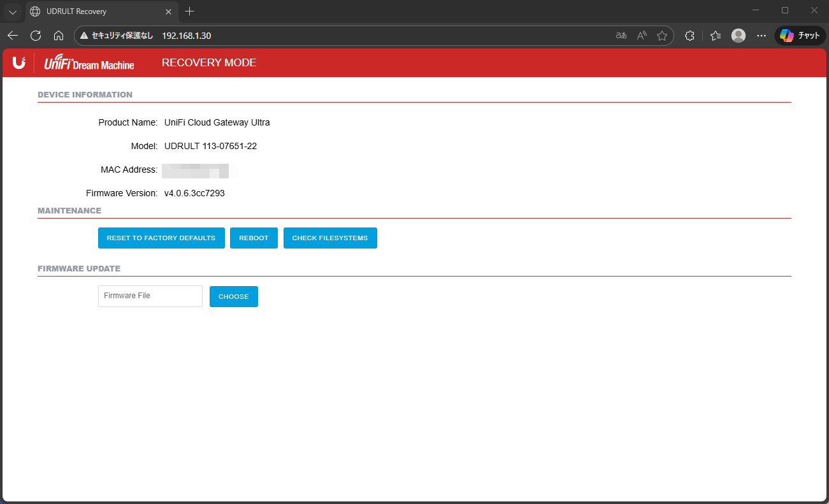Click the Ubiquiti U logo icon

pyautogui.click(x=18, y=62)
